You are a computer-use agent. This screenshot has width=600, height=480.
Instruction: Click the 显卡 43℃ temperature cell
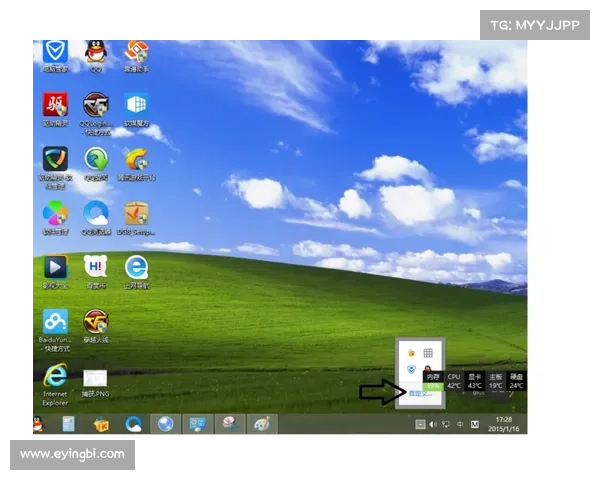(474, 381)
